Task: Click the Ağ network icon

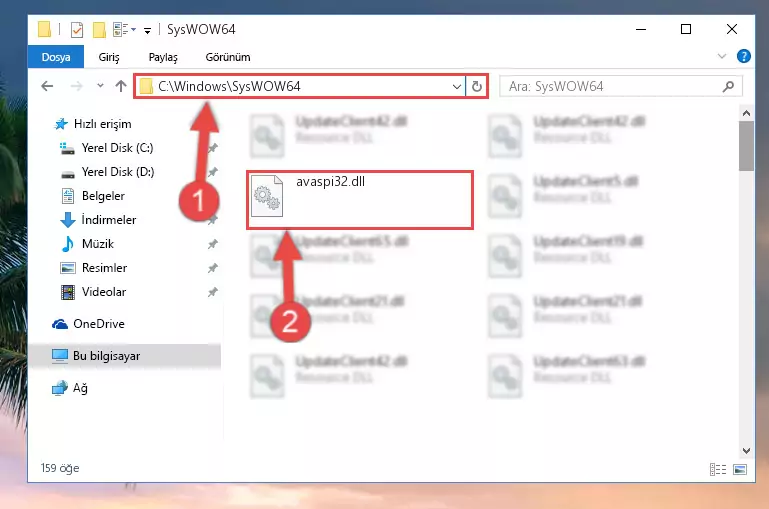Action: (x=60, y=388)
